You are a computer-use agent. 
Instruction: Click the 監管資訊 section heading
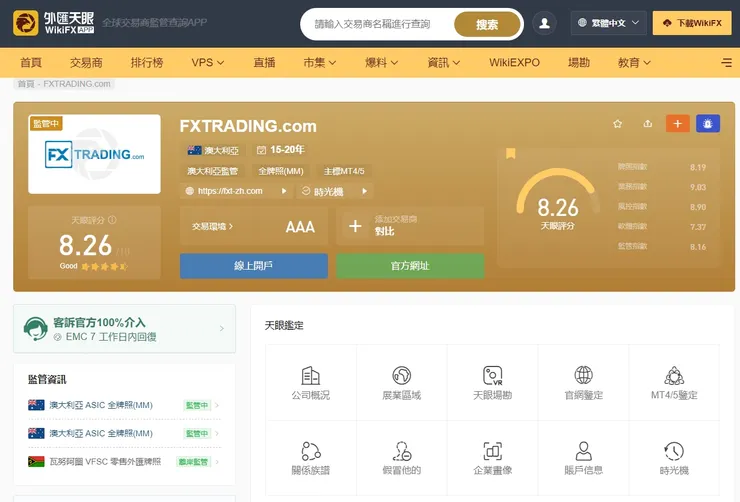coord(47,379)
